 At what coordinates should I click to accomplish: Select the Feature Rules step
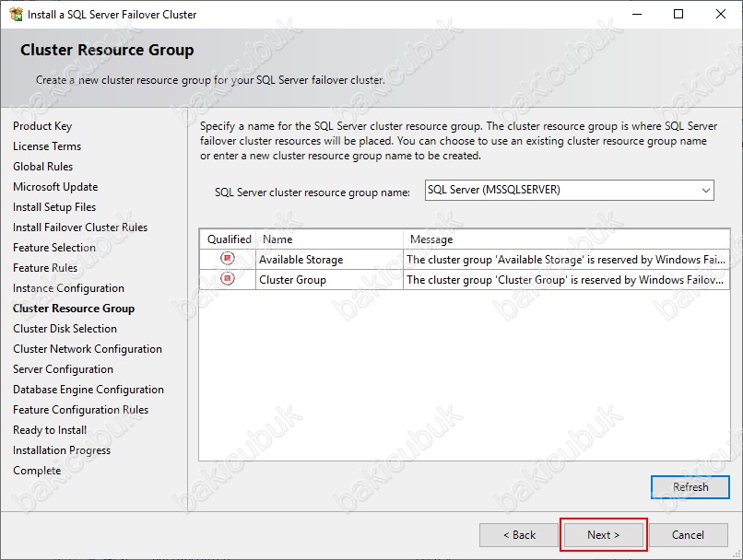click(x=45, y=268)
